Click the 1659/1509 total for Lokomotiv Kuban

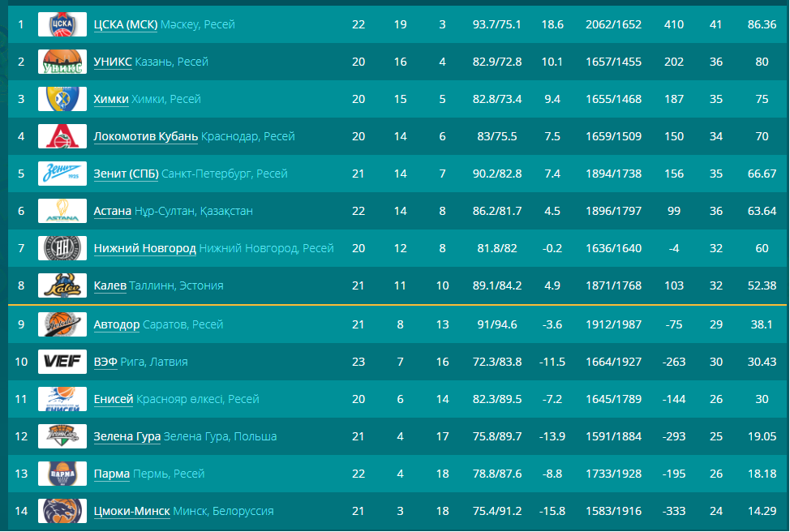click(613, 136)
